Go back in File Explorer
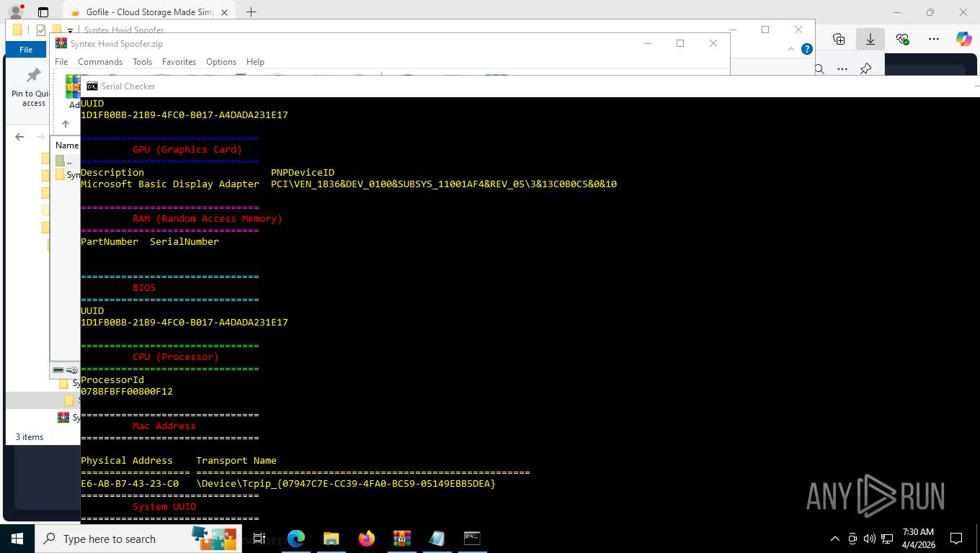 (x=19, y=136)
